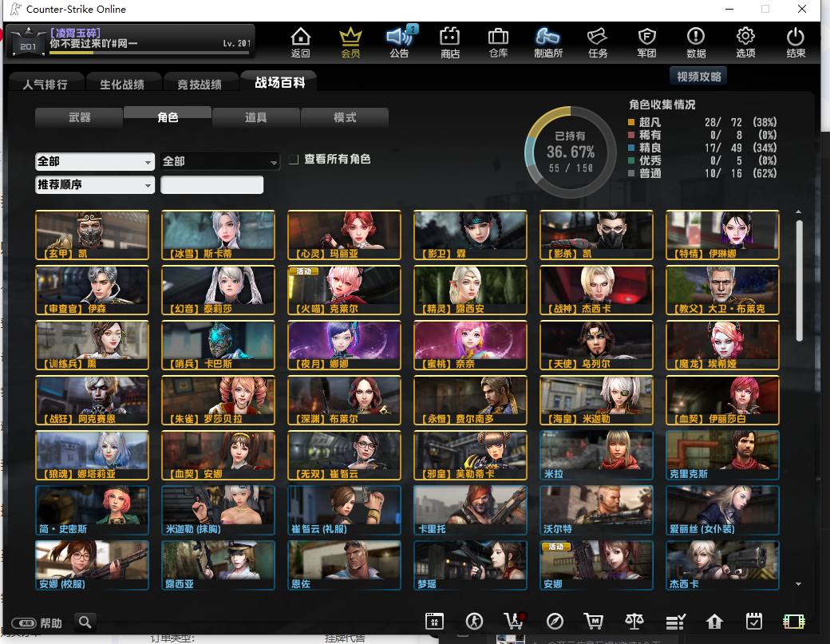Click the shopping cart icon marked M
The width and height of the screenshot is (830, 644).
coord(594,621)
